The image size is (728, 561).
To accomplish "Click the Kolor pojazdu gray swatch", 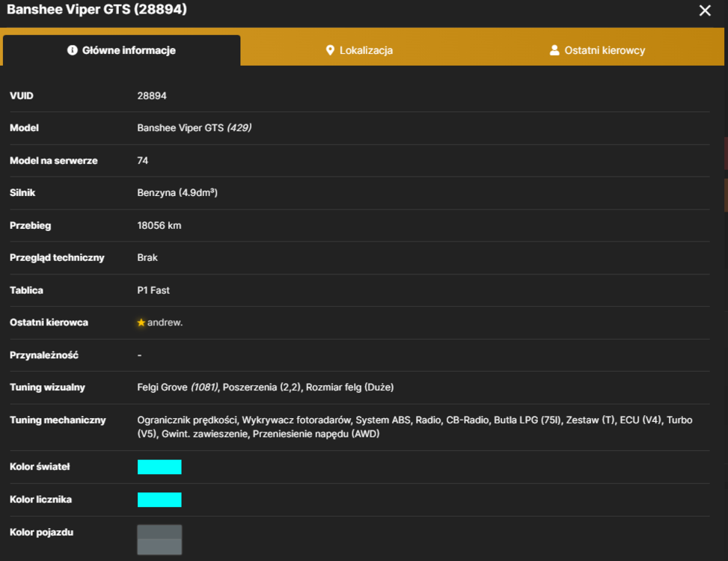I will click(x=159, y=539).
